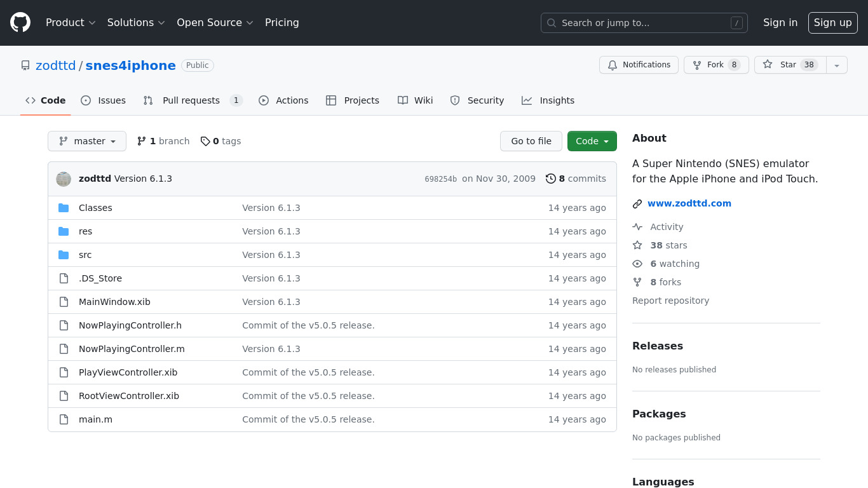This screenshot has width=868, height=488.
Task: Click the .DS_Store file icon
Action: pyautogui.click(x=64, y=278)
